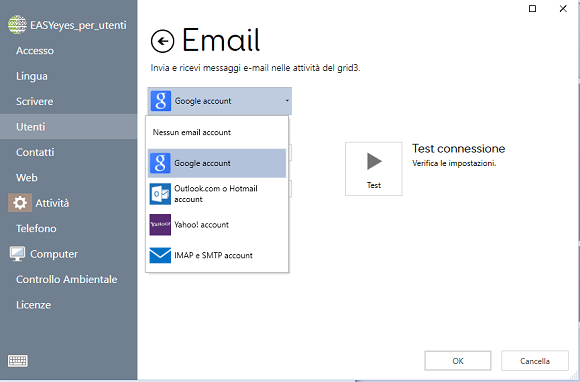Click the Verifica le impostazioni text
Viewport: 580px width, 382px height.
(x=454, y=163)
